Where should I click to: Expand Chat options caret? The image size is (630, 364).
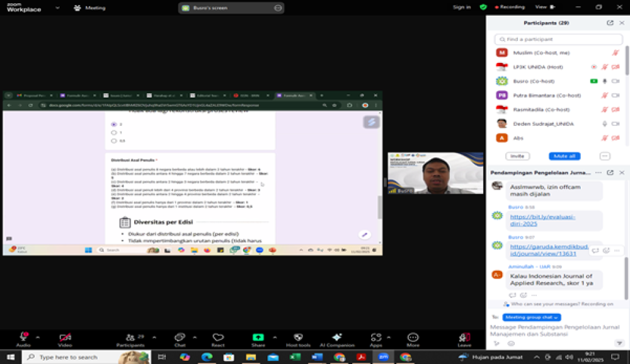point(195,338)
